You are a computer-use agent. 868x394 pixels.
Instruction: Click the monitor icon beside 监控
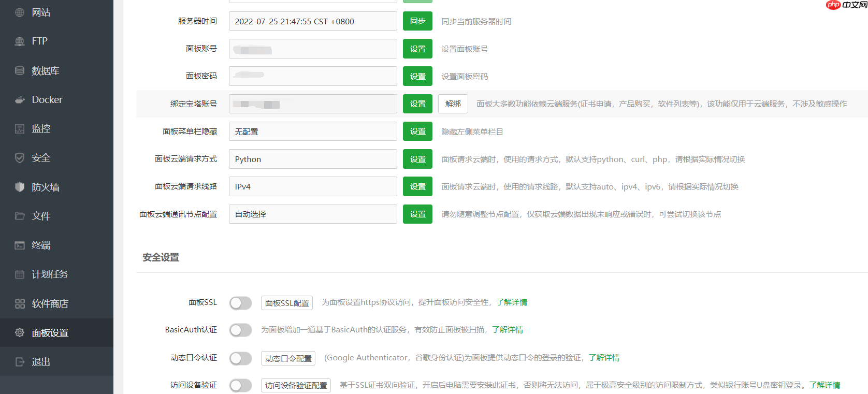click(x=20, y=129)
